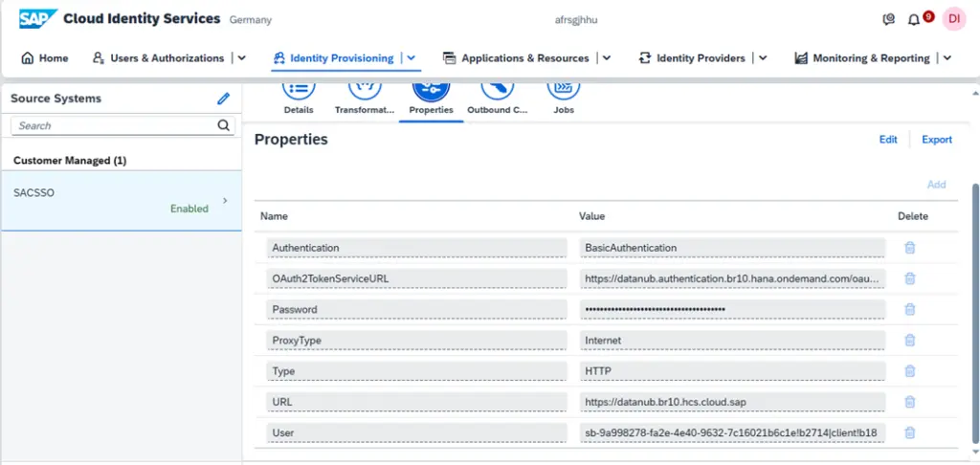The image size is (980, 465).
Task: Delete the URL property via trash icon
Action: click(909, 402)
